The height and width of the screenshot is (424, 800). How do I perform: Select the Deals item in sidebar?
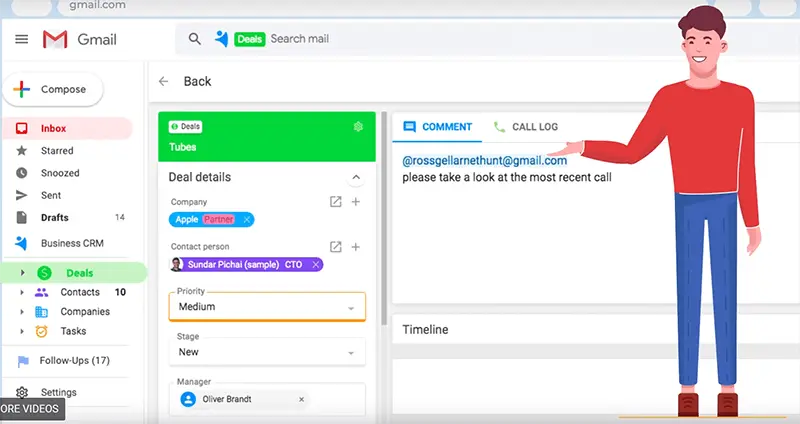point(80,273)
